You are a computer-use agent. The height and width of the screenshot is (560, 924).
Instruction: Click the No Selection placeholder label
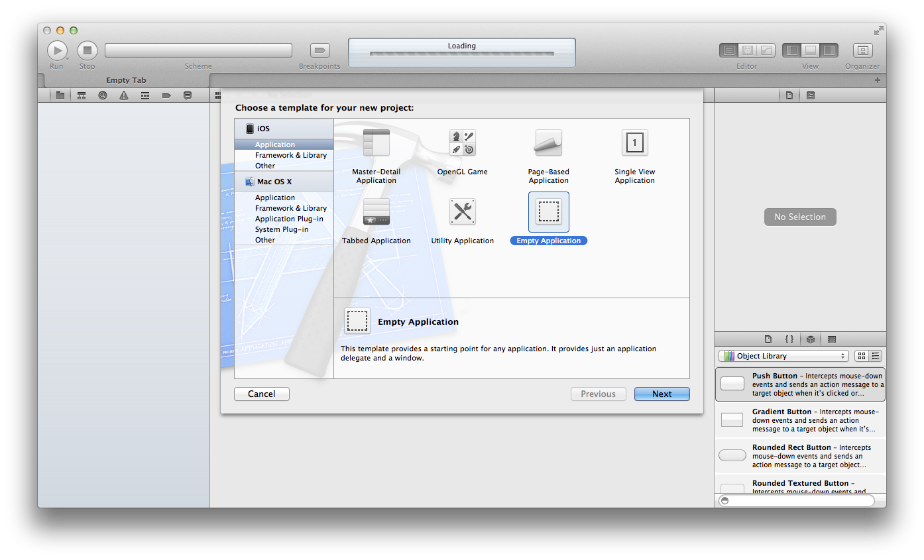(x=800, y=217)
